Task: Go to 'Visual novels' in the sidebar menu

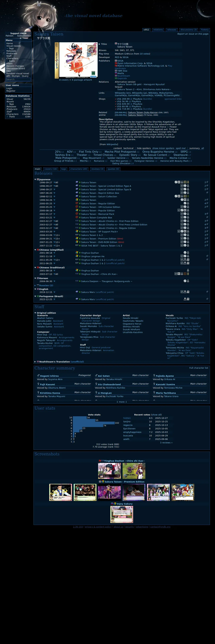Action: point(14,46)
